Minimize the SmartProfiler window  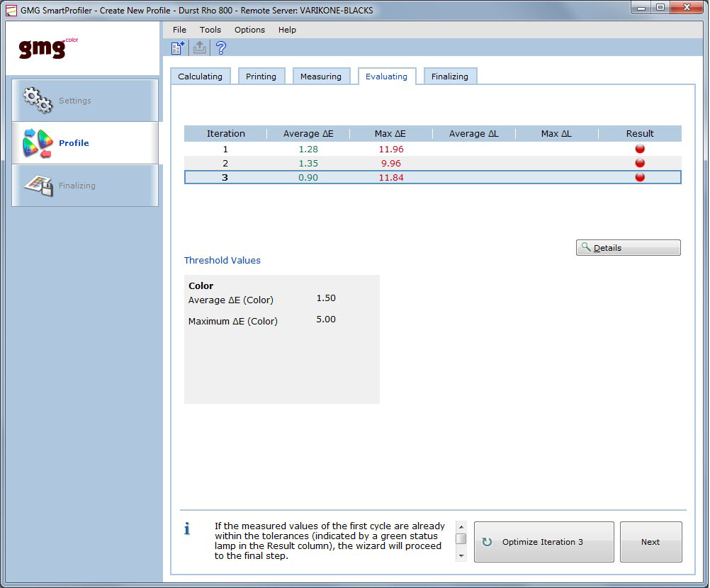(641, 8)
